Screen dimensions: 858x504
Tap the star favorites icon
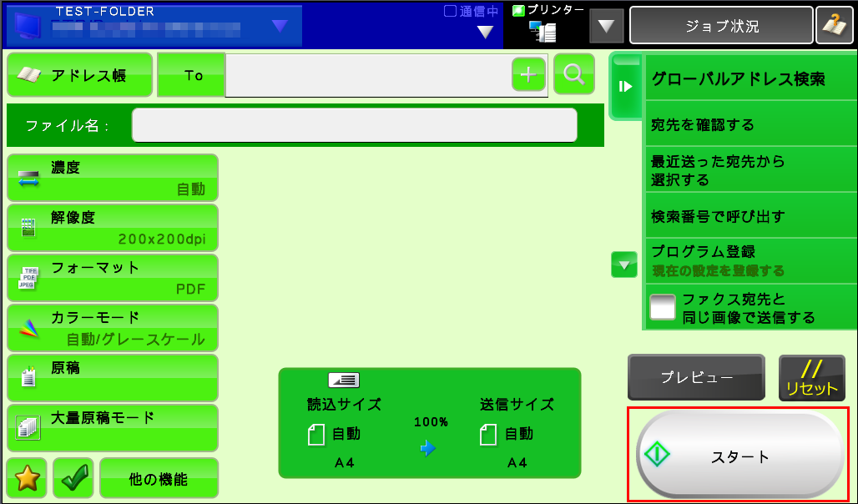[28, 479]
